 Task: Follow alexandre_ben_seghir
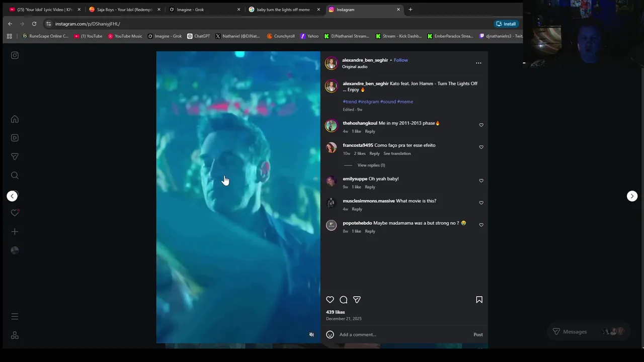(x=401, y=60)
